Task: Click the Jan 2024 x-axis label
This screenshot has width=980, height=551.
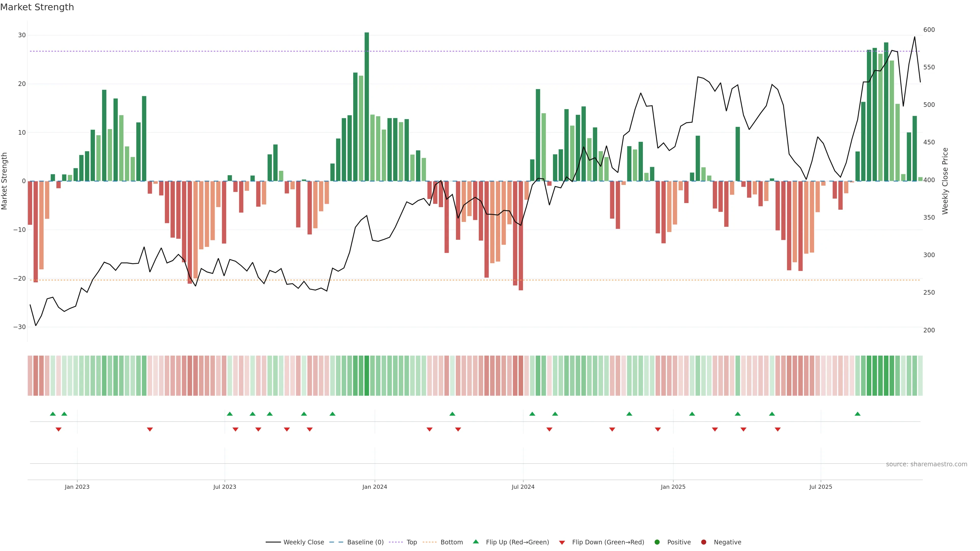Action: pyautogui.click(x=375, y=487)
